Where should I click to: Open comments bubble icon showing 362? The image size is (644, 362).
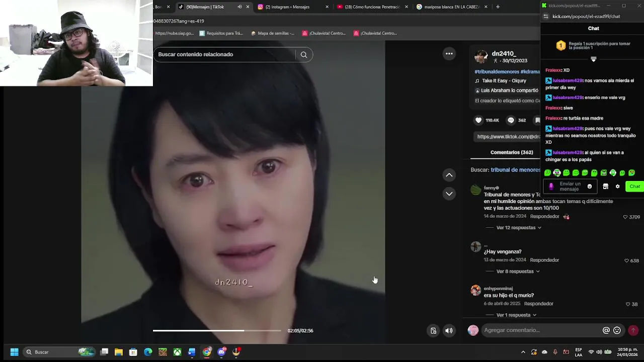[x=511, y=120]
